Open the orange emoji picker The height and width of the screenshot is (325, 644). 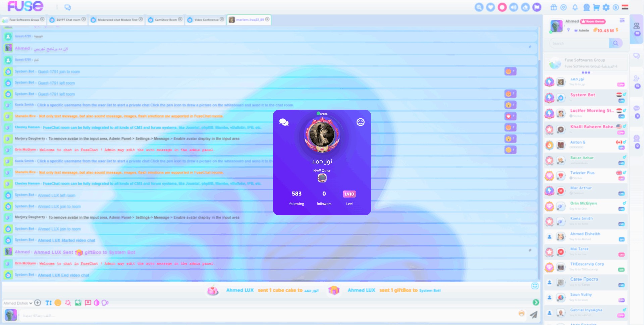point(58,303)
